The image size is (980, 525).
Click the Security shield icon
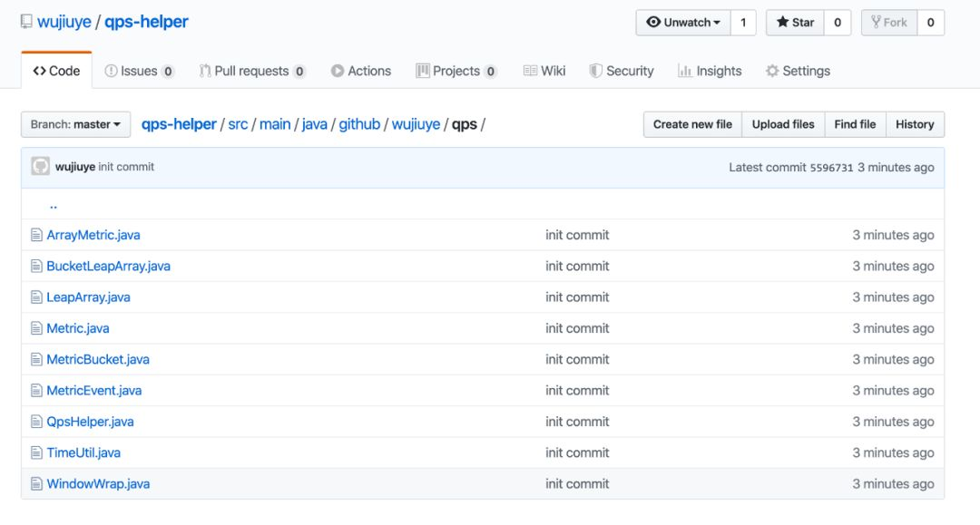[x=595, y=71]
